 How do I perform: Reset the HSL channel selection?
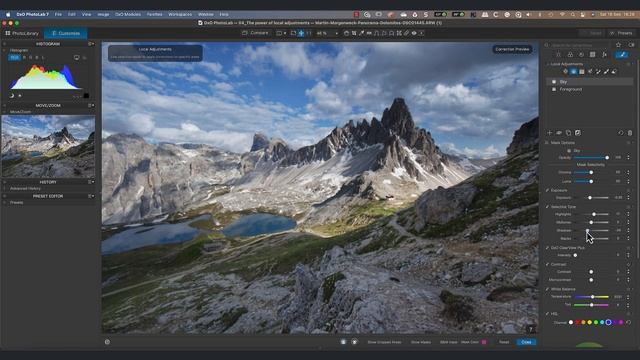pos(629,322)
